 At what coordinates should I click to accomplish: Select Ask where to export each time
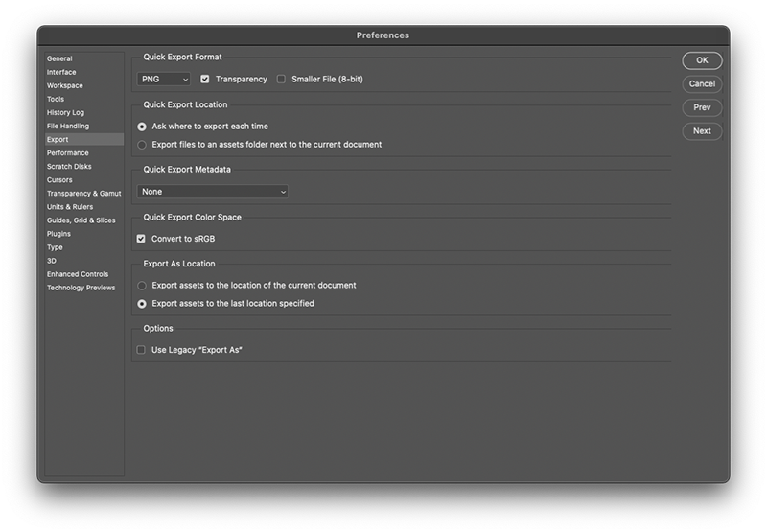click(143, 127)
